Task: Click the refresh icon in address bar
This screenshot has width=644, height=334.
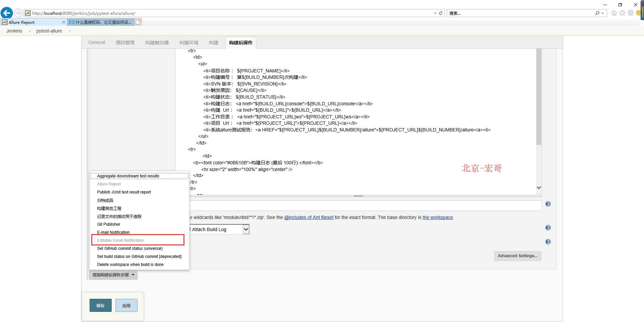Action: [440, 13]
